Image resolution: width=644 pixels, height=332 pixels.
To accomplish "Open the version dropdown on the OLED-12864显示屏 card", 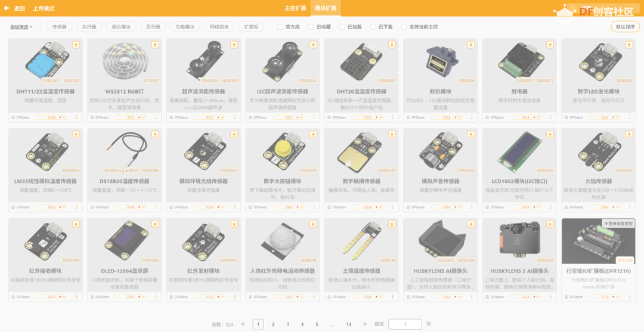I will (131, 297).
